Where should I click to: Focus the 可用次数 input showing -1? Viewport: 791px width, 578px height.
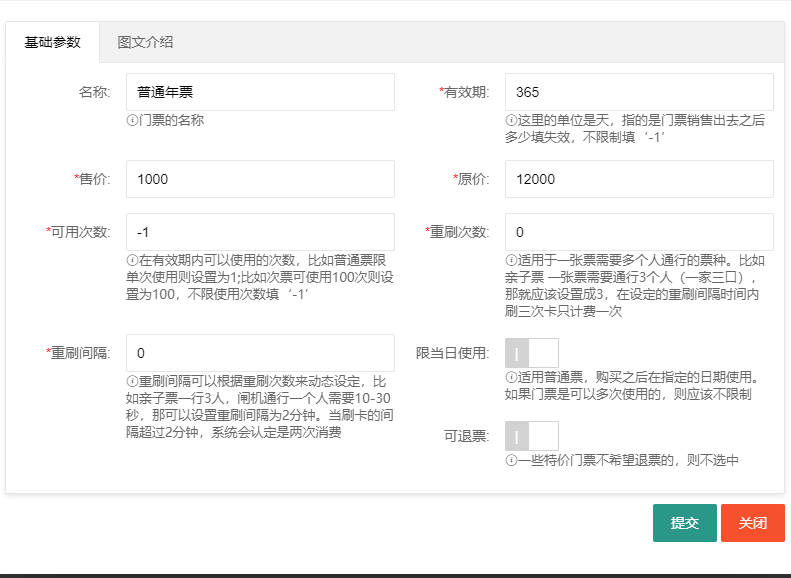(x=260, y=232)
